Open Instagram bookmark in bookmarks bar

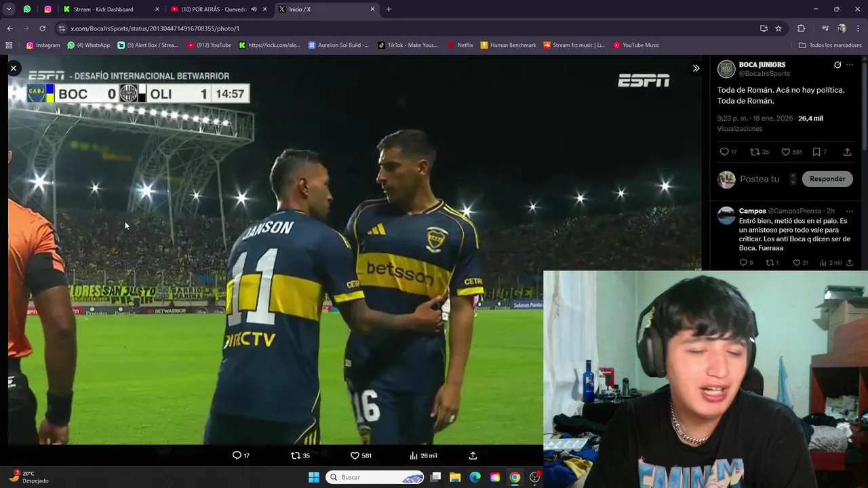pyautogui.click(x=43, y=45)
